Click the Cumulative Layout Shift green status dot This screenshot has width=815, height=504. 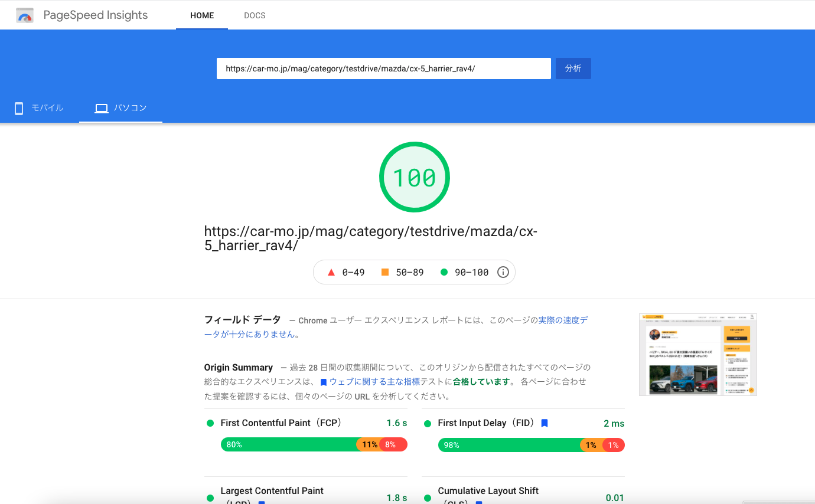point(428,498)
